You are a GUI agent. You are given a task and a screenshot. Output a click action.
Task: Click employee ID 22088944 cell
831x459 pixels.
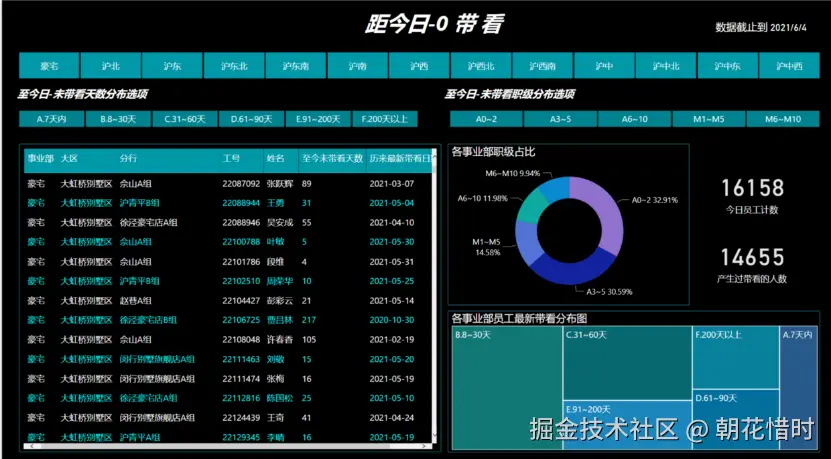click(x=241, y=203)
